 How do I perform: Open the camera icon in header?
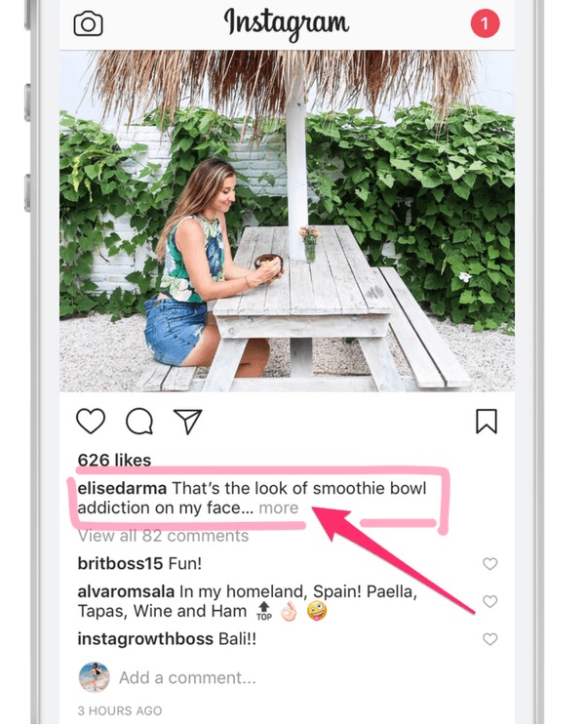88,24
